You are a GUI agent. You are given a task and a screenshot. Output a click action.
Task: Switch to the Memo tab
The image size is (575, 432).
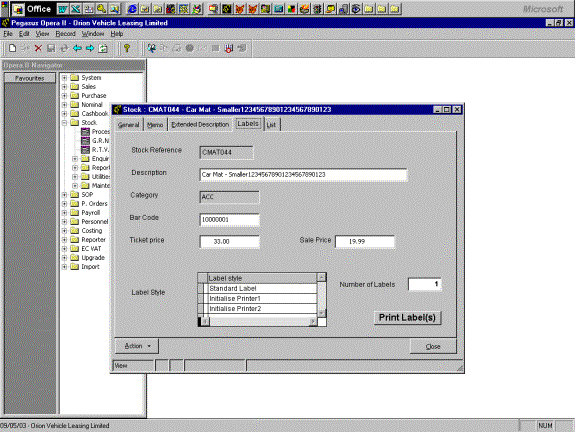(x=155, y=125)
